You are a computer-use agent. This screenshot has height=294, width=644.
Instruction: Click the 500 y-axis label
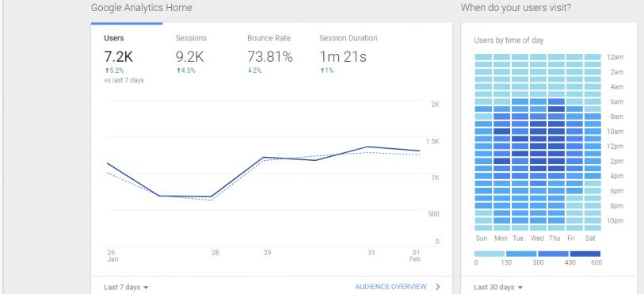coord(434,214)
